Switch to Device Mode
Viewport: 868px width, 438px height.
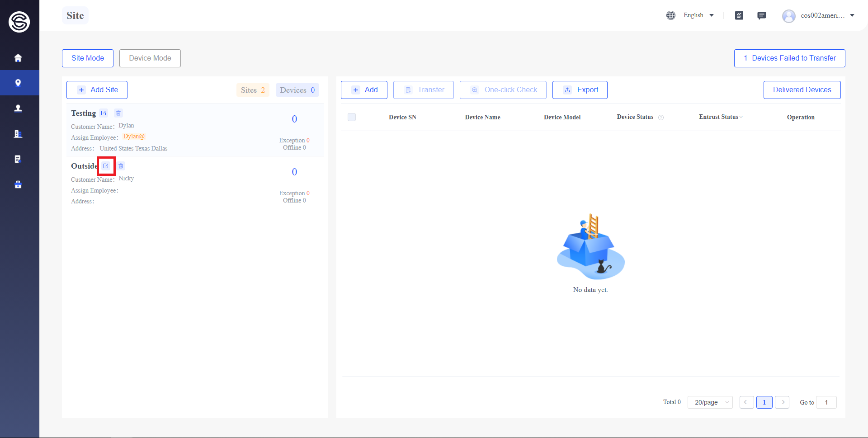[x=150, y=58]
